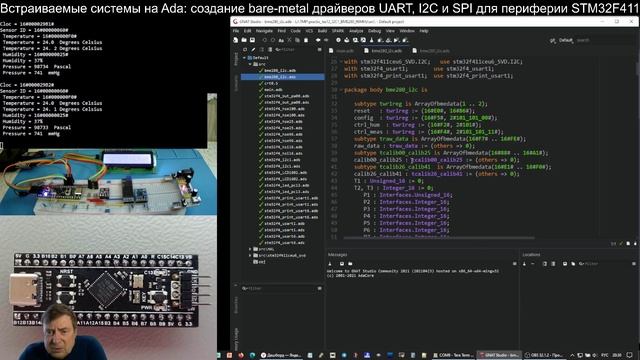Open the Project panel hamburger menu
640x360 pixels.
coord(320,50)
